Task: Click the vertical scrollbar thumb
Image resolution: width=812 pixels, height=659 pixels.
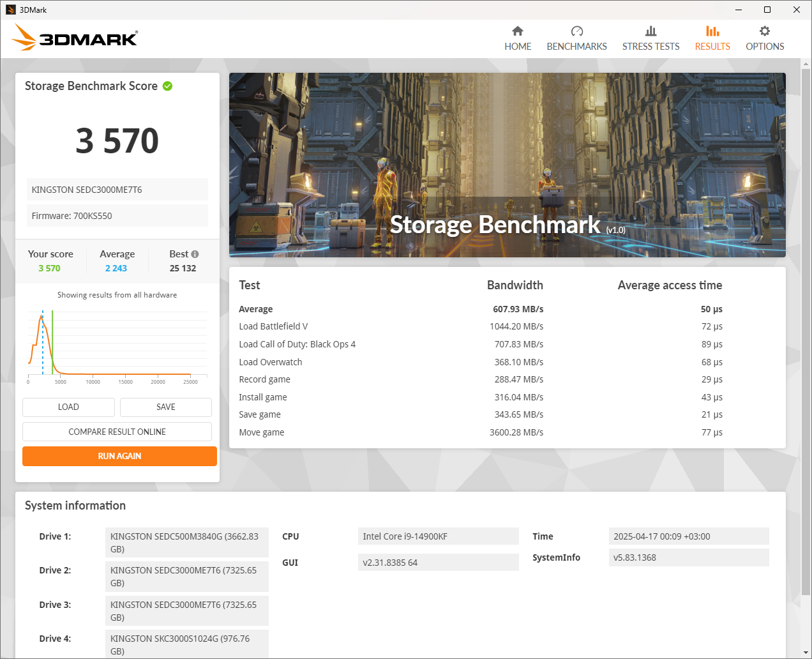Action: click(x=805, y=332)
